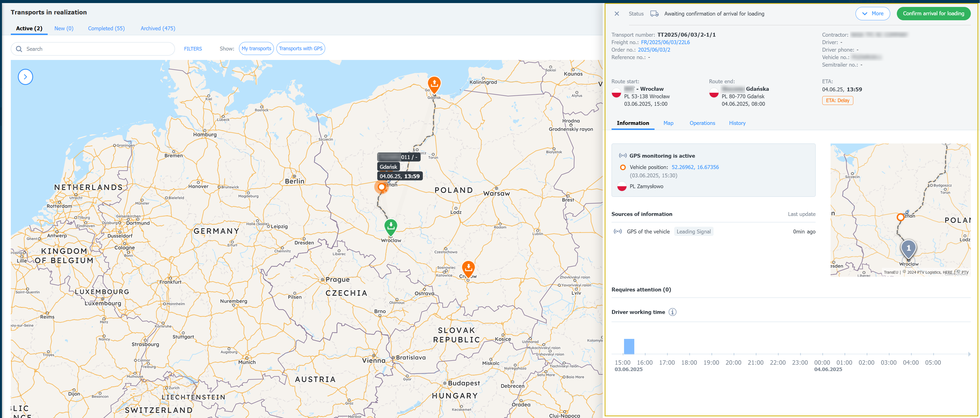Screen dimensions: 980x418
Task: Click the vehicle label tooltip ending 011 / -
Action: click(399, 157)
